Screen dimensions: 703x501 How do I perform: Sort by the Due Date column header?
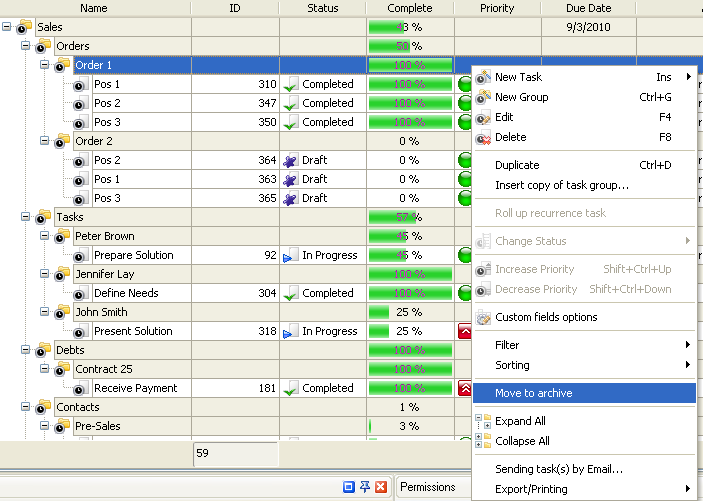tap(588, 8)
